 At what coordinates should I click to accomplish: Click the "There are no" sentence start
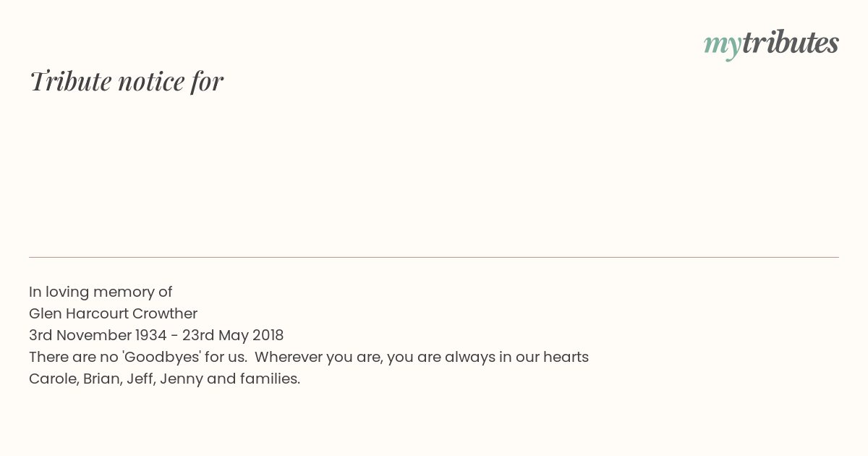[72, 357]
